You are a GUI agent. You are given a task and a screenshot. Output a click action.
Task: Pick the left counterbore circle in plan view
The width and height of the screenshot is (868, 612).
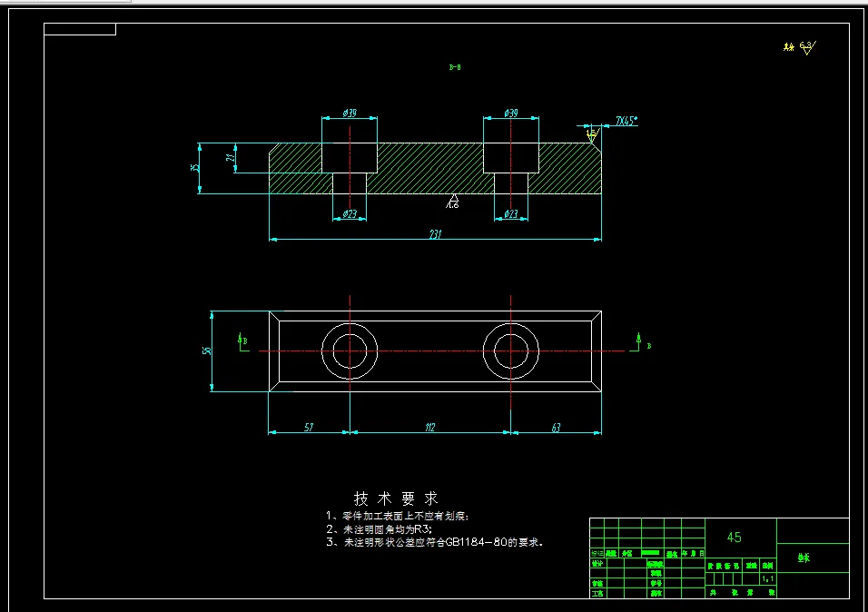[350, 351]
